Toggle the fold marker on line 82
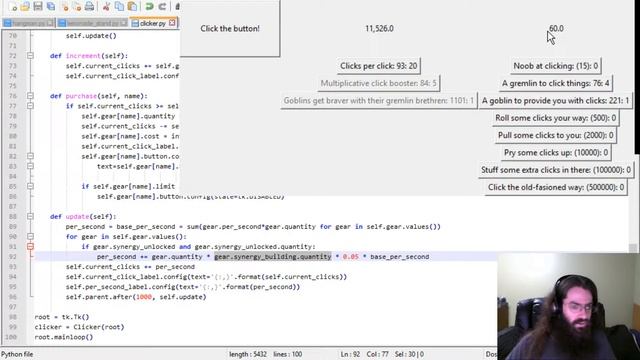The image size is (640, 360). click(x=31, y=156)
